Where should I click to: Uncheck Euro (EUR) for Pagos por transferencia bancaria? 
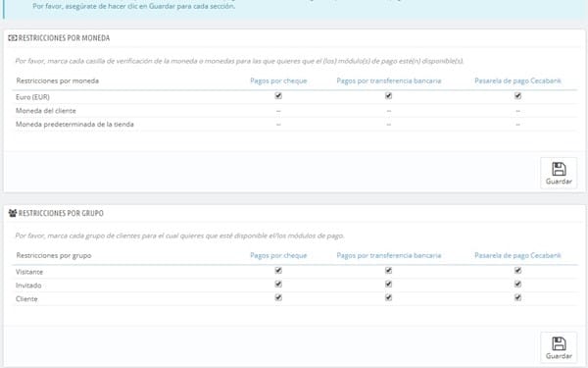(388, 96)
